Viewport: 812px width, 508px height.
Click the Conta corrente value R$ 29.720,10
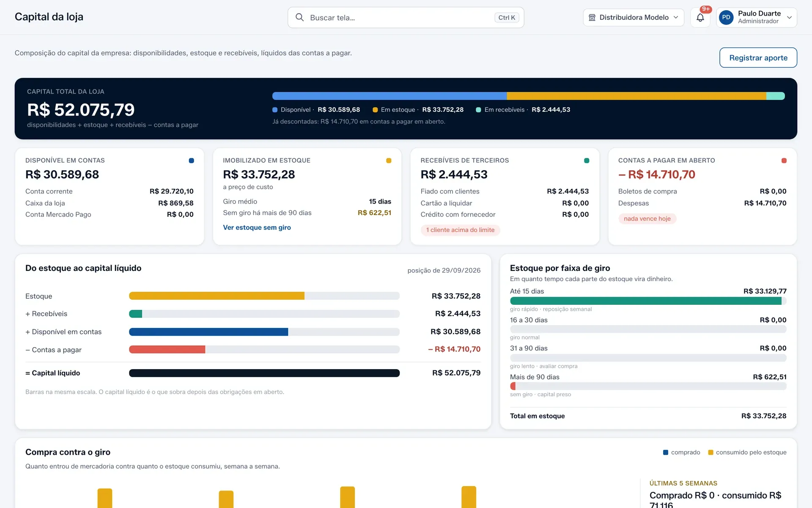click(171, 191)
